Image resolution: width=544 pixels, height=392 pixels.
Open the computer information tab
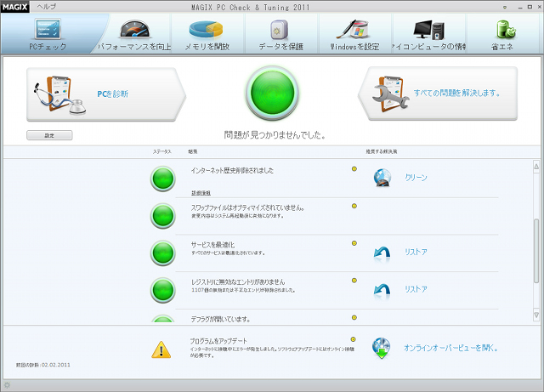click(428, 34)
